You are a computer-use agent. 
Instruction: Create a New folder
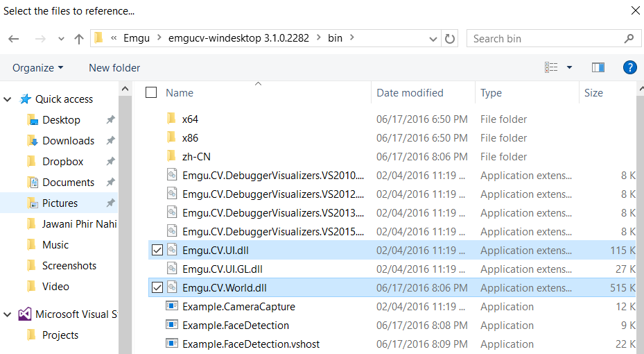coord(114,67)
